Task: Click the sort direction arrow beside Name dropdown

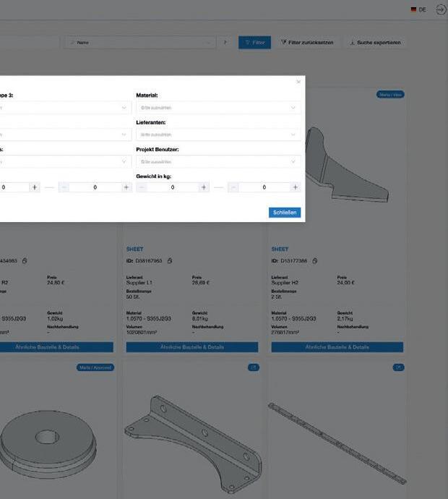Action: pyautogui.click(x=225, y=42)
